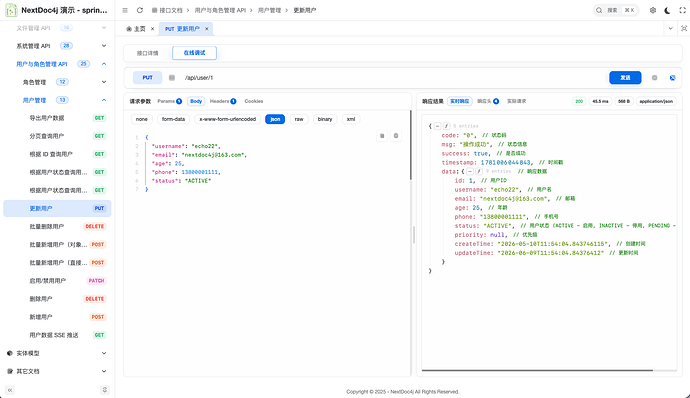Open the Params tab

point(169,101)
